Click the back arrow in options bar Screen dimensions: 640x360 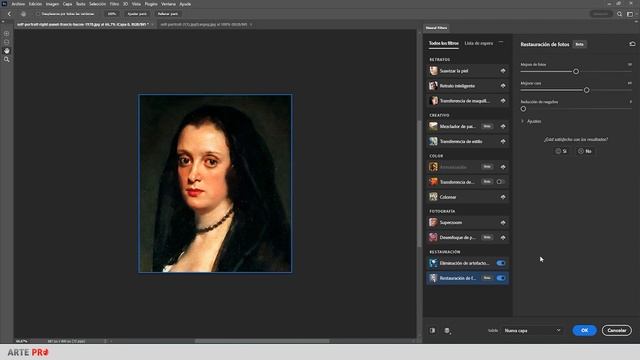click(9, 14)
